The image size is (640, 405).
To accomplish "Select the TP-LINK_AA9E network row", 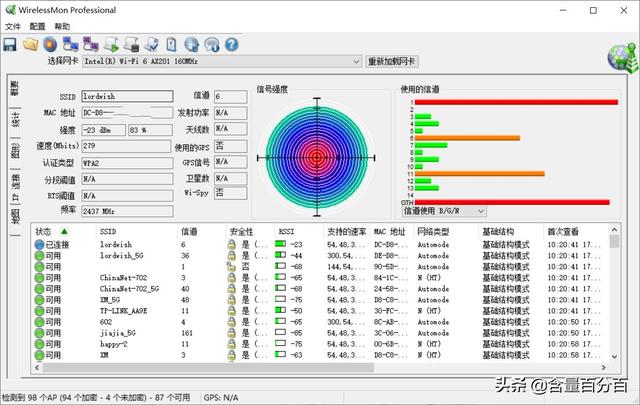I will pyautogui.click(x=320, y=311).
